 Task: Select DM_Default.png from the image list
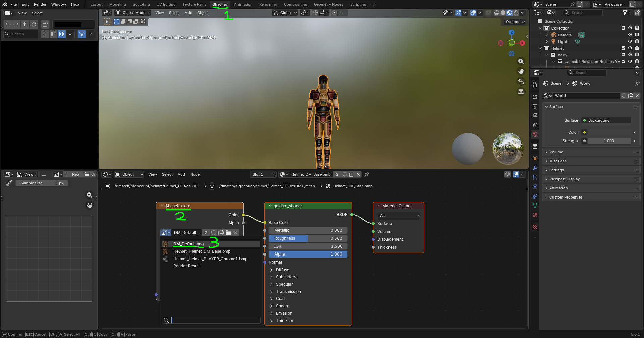click(x=188, y=244)
